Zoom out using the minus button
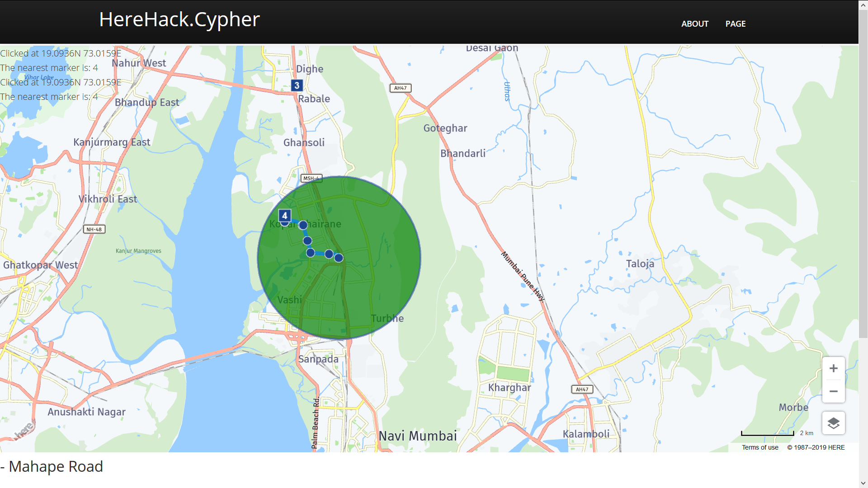 coord(833,391)
